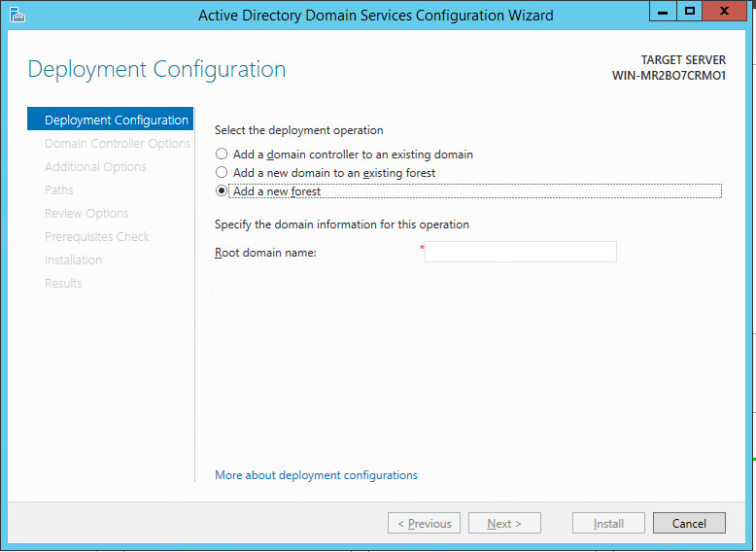This screenshot has height=552, width=756.
Task: Close the wizard with the red X
Action: coord(727,12)
